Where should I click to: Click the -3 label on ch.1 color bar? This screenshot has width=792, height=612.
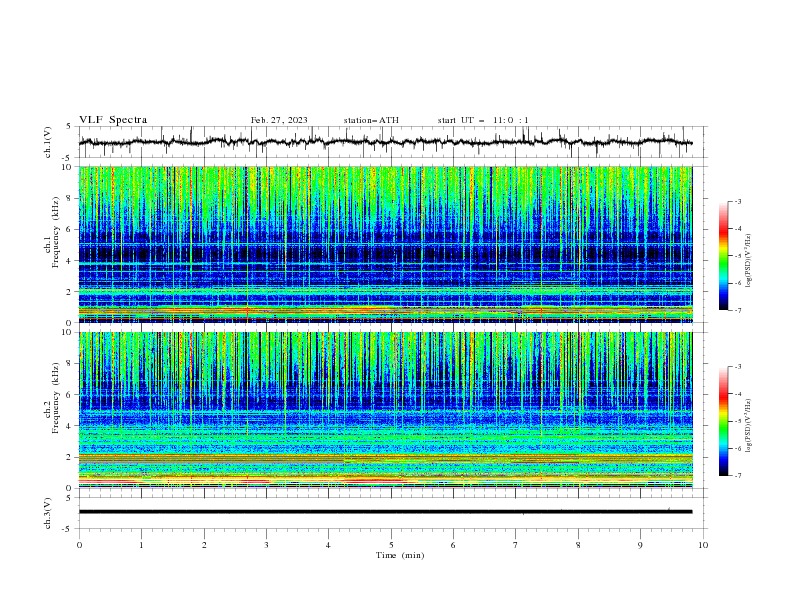point(737,201)
